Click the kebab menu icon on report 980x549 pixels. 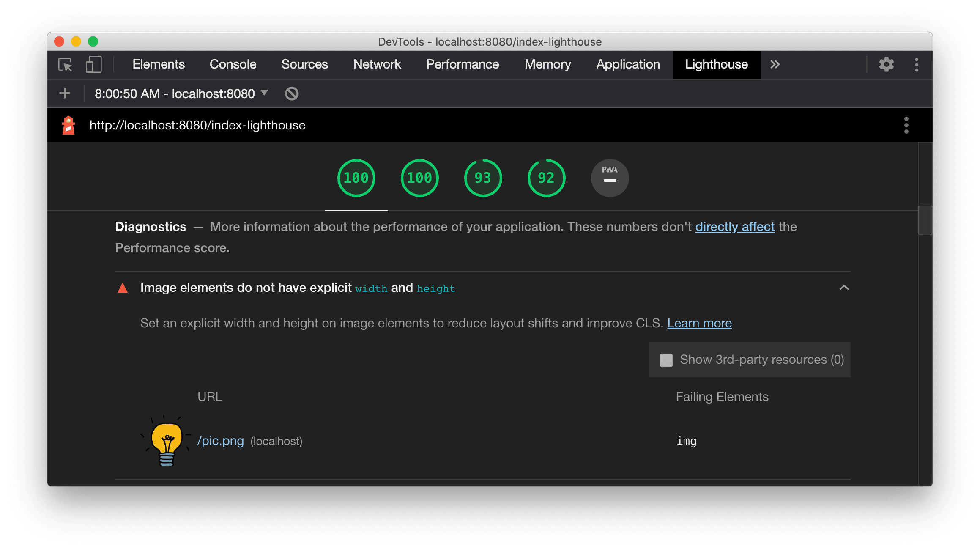click(906, 125)
